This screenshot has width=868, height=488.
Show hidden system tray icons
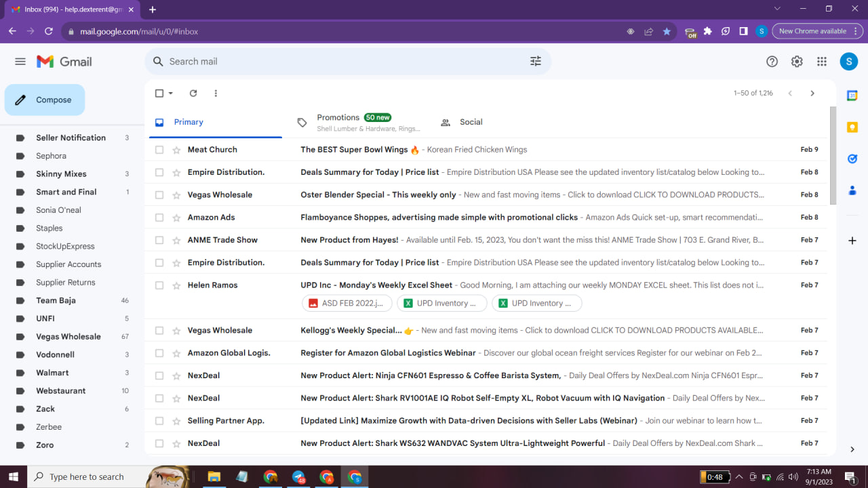click(x=738, y=476)
